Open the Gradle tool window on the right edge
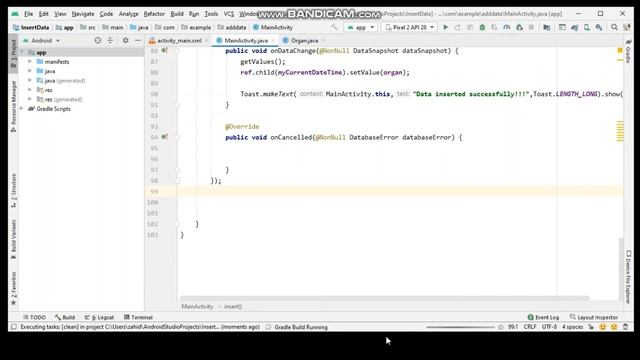 pyautogui.click(x=628, y=51)
